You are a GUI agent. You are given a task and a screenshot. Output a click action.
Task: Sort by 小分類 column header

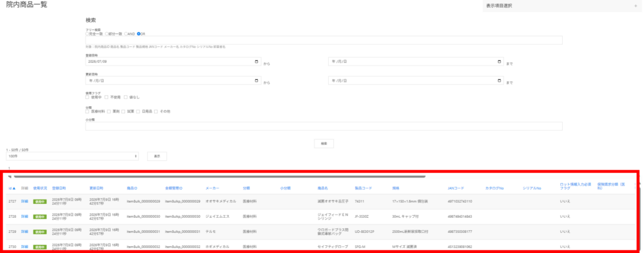[286, 188]
